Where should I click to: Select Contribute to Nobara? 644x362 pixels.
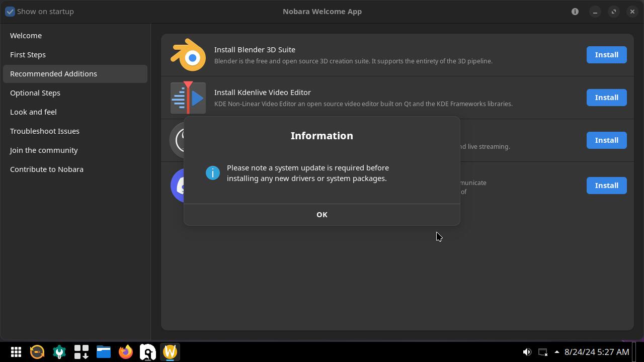click(x=75, y=169)
